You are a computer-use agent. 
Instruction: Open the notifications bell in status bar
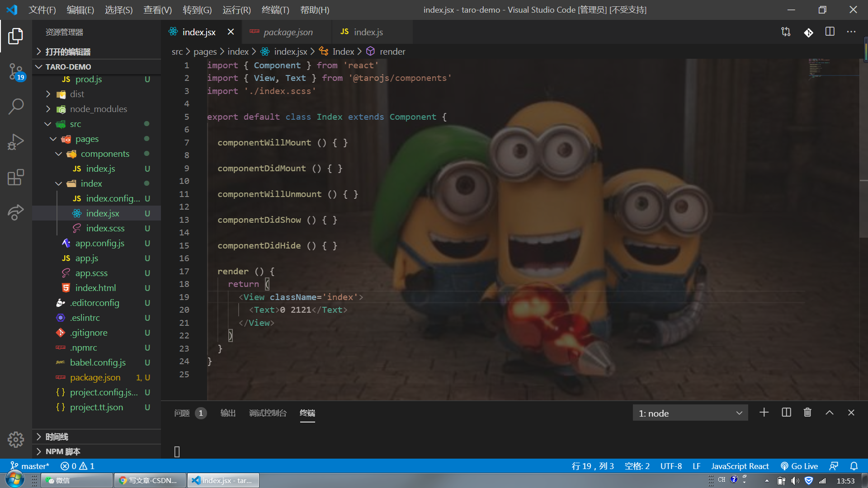coord(854,466)
